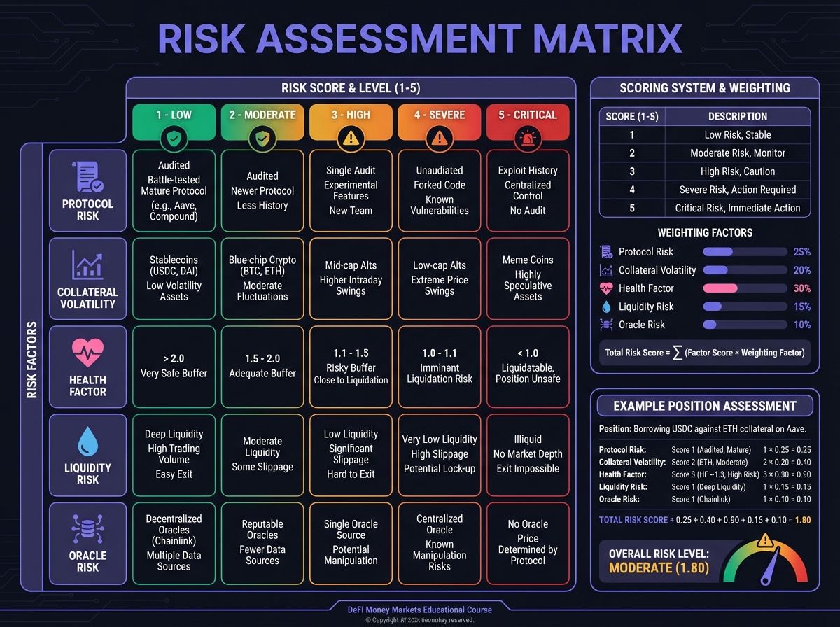
Task: Select the 2 - MODERATE column header
Action: pos(262,115)
